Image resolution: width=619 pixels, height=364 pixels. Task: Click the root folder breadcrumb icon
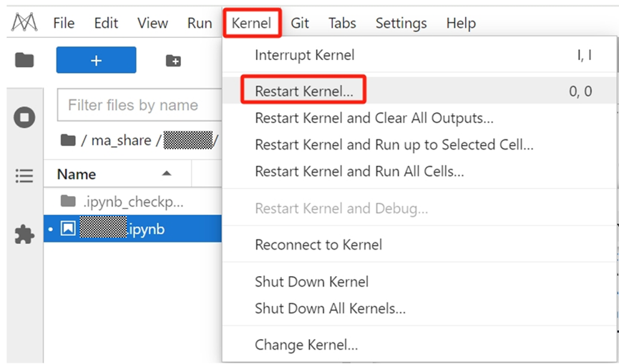point(68,140)
